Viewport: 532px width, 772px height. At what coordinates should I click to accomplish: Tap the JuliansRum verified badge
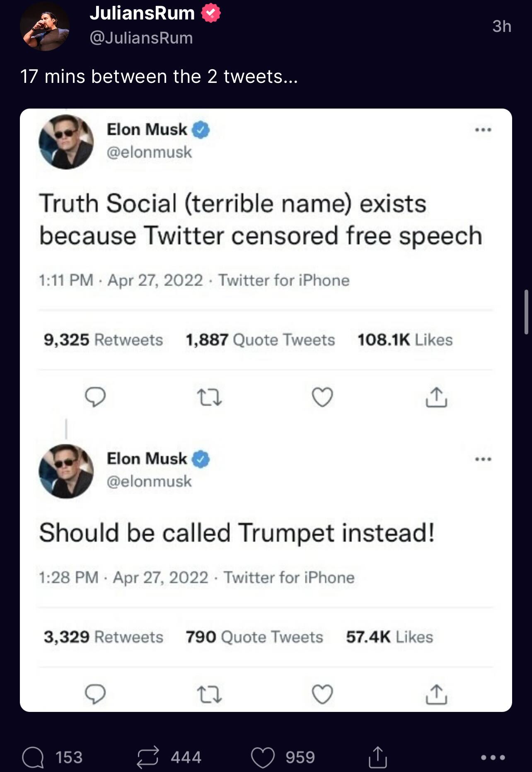(x=211, y=14)
